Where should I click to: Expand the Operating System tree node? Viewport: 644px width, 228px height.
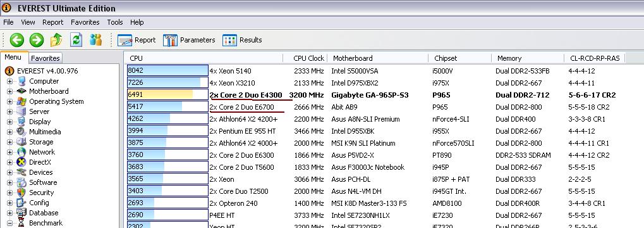click(x=10, y=102)
